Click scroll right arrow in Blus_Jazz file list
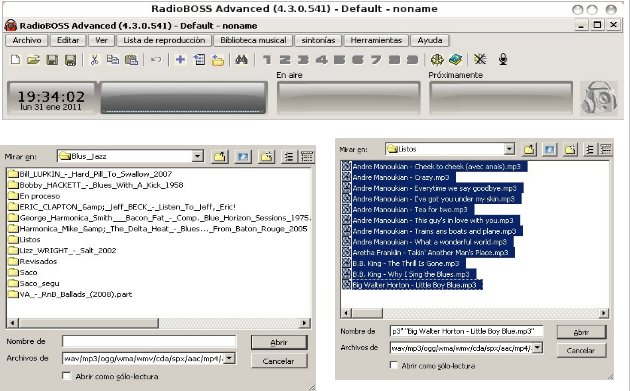 tap(305, 323)
